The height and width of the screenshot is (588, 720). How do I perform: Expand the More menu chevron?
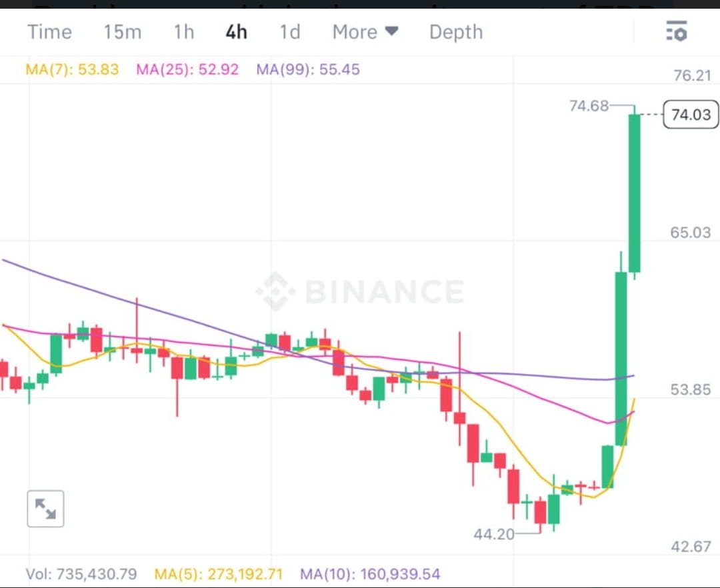[x=392, y=31]
